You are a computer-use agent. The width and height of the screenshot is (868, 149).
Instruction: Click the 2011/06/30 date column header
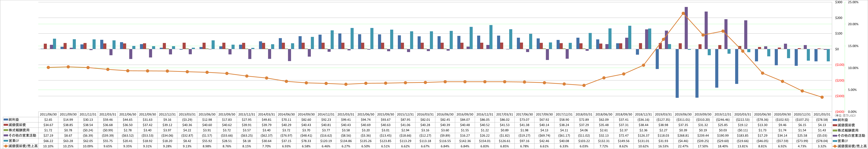point(48,114)
